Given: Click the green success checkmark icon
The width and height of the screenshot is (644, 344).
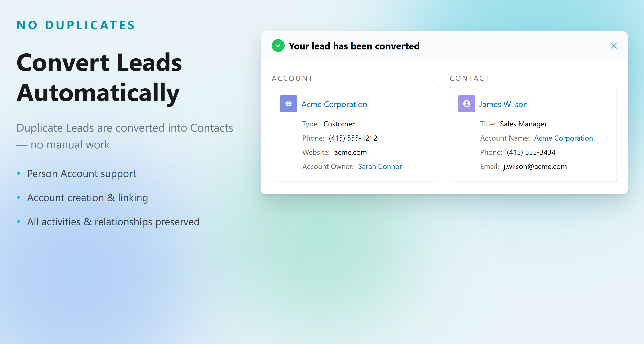Looking at the screenshot, I should pyautogui.click(x=278, y=46).
